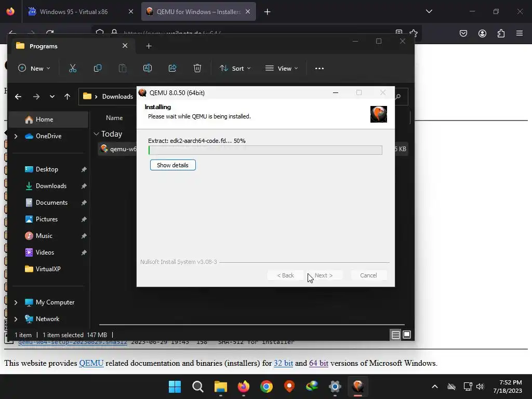Click QEMU installer taskbar icon
Image resolution: width=532 pixels, height=399 pixels.
pos(357,387)
